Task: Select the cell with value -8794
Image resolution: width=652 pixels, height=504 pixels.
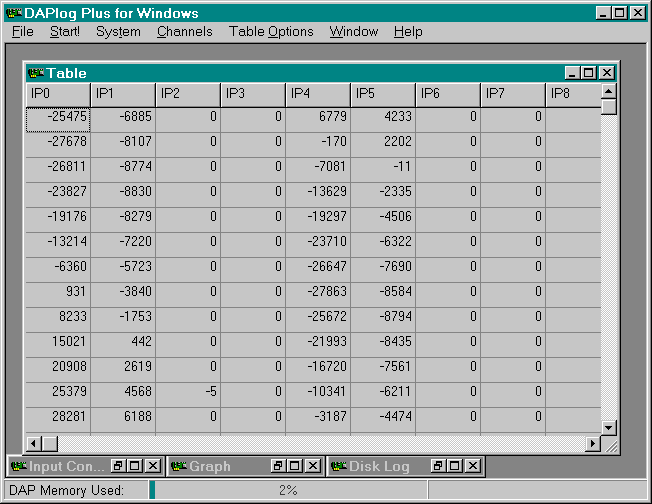Action: pos(383,320)
